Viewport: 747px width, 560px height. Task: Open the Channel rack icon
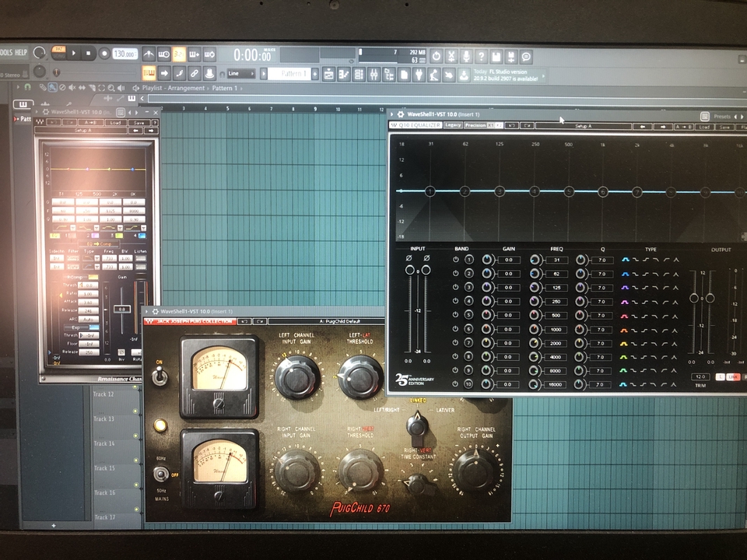point(359,75)
